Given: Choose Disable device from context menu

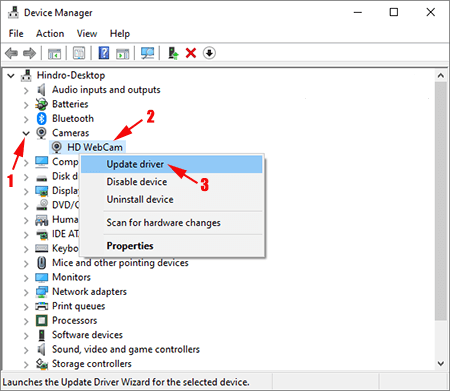Looking at the screenshot, I should 172,182.
